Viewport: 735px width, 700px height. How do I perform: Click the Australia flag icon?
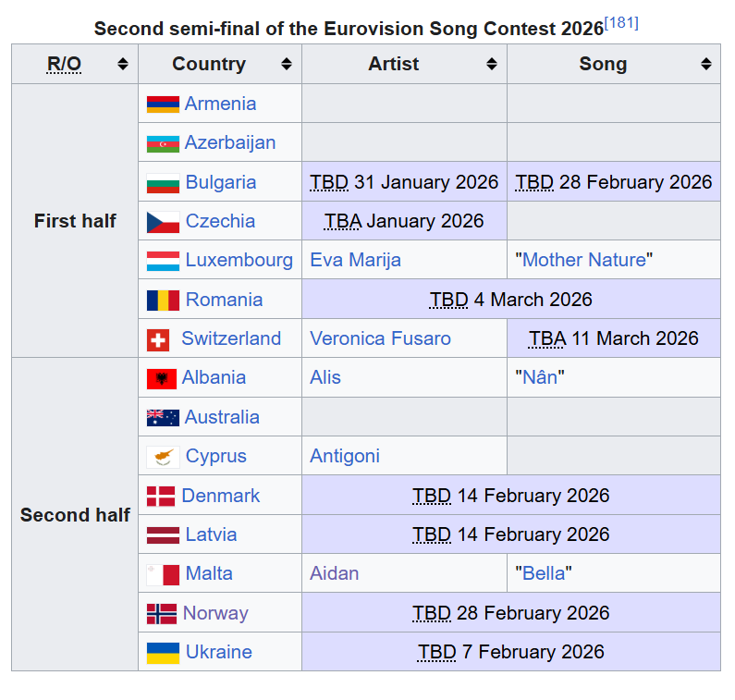(x=163, y=418)
